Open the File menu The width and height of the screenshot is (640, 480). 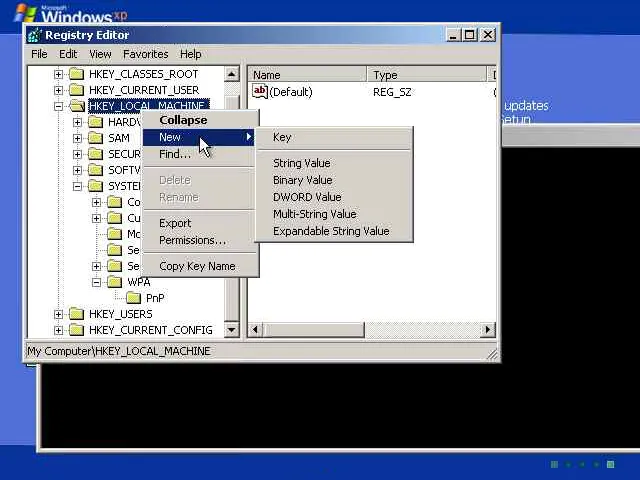tap(39, 54)
